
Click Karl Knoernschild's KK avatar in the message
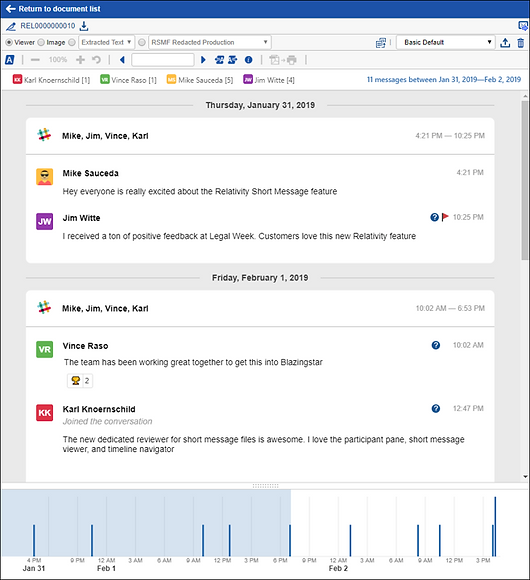pyautogui.click(x=44, y=413)
